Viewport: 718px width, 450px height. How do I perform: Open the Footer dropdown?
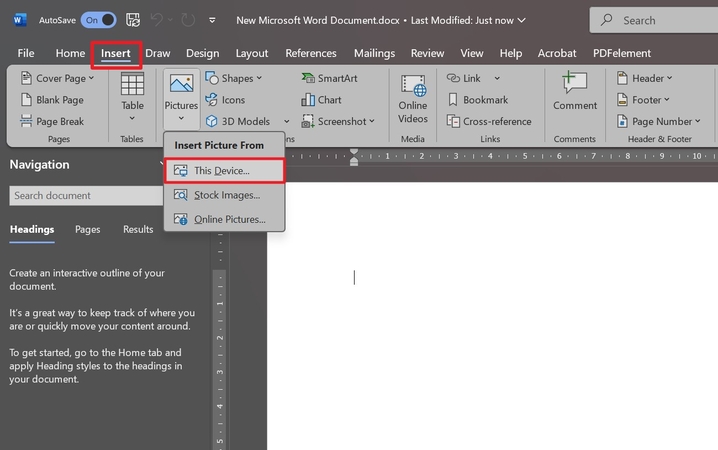tap(643, 100)
